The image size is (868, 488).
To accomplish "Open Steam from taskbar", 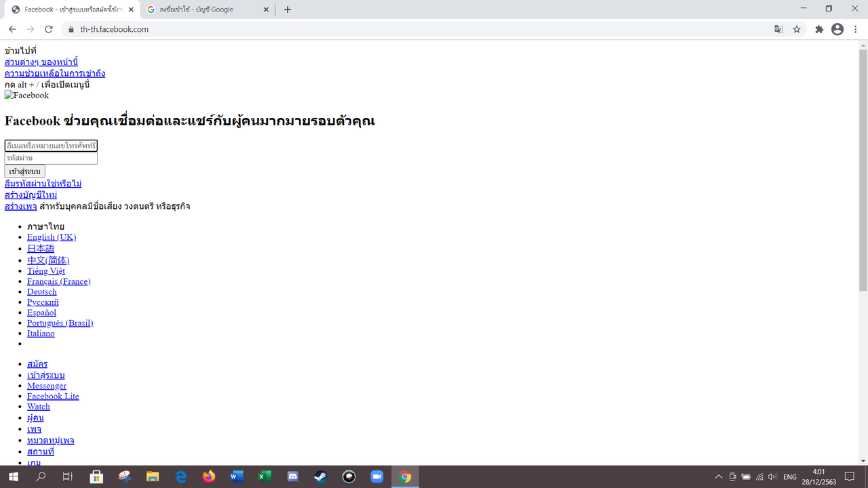I will click(320, 476).
